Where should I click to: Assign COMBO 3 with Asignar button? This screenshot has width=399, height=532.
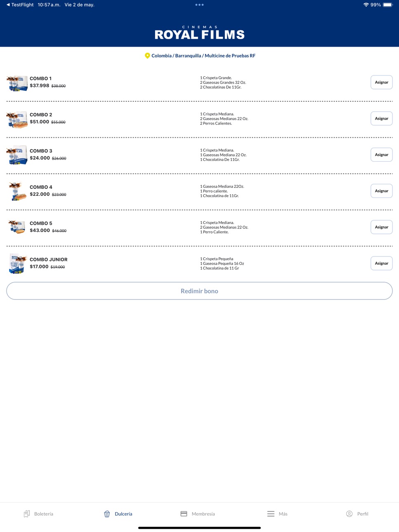381,155
